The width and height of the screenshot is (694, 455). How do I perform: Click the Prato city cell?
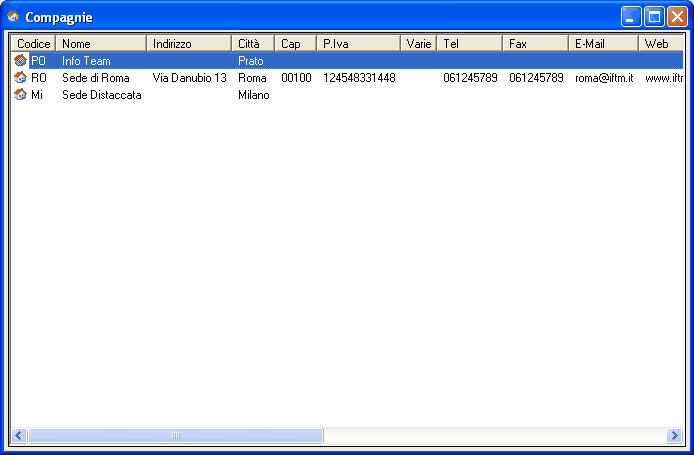coord(251,61)
